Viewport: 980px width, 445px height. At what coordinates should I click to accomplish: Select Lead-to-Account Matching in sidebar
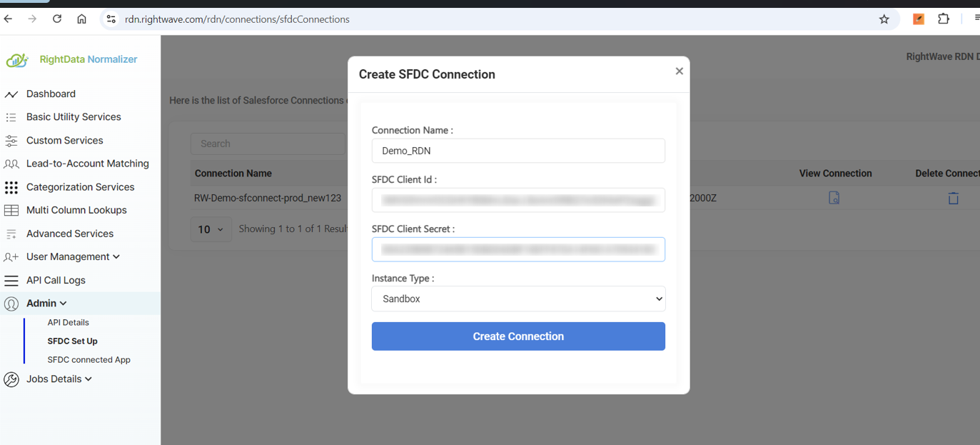point(88,164)
